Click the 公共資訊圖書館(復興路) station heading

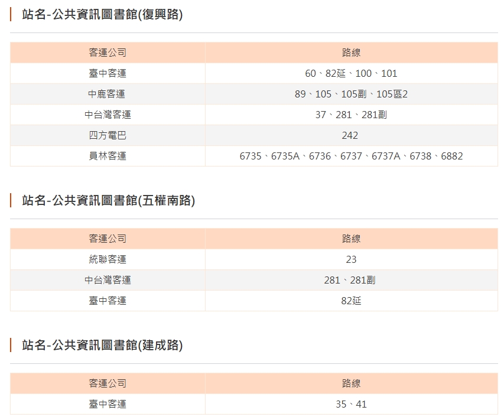pos(102,15)
